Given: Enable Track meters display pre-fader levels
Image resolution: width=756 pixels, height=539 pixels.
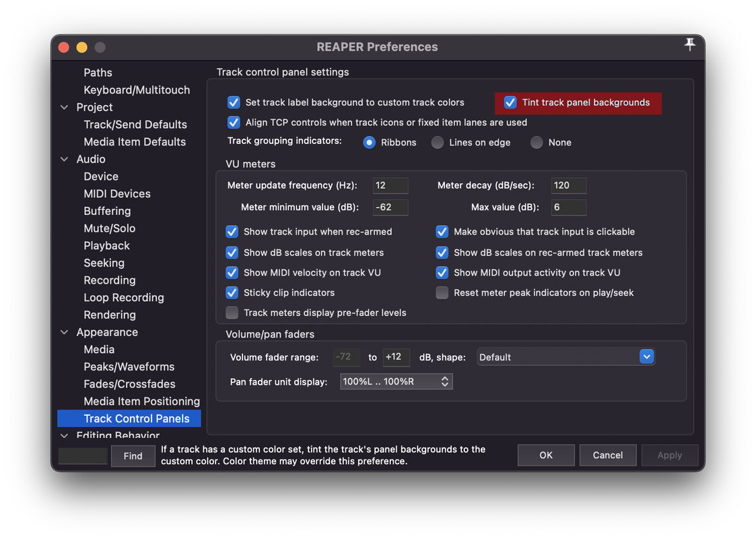Looking at the screenshot, I should pyautogui.click(x=232, y=313).
